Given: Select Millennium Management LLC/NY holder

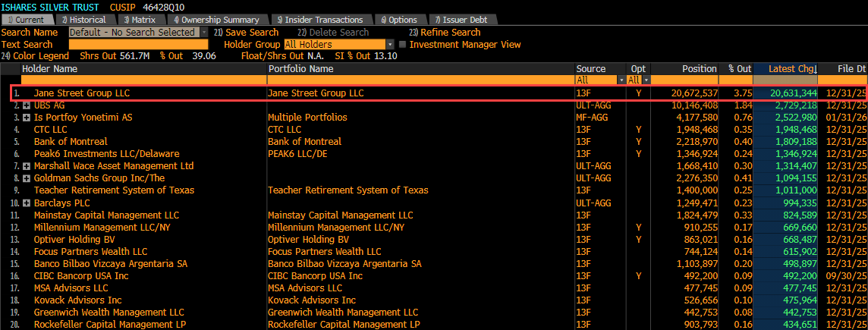Looking at the screenshot, I should (102, 227).
